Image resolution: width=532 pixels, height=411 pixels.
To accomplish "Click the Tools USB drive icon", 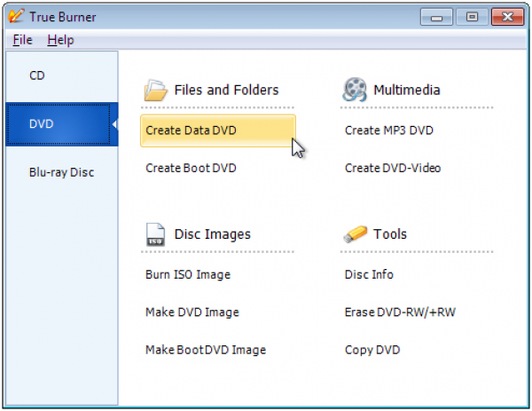I will click(355, 234).
